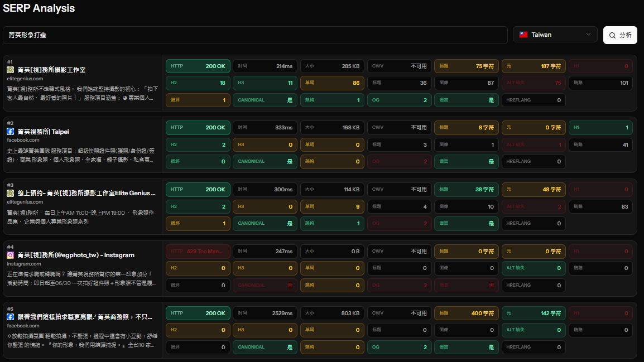The width and height of the screenshot is (644, 362).
Task: Click the favicon of result #1 elitegenius
Action: click(10, 70)
